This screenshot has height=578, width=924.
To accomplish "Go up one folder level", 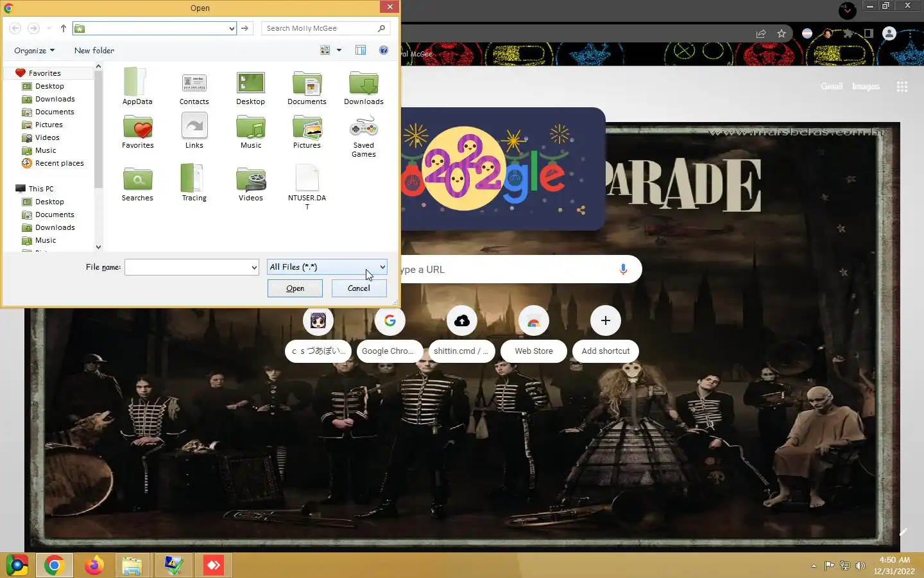I will click(x=63, y=28).
